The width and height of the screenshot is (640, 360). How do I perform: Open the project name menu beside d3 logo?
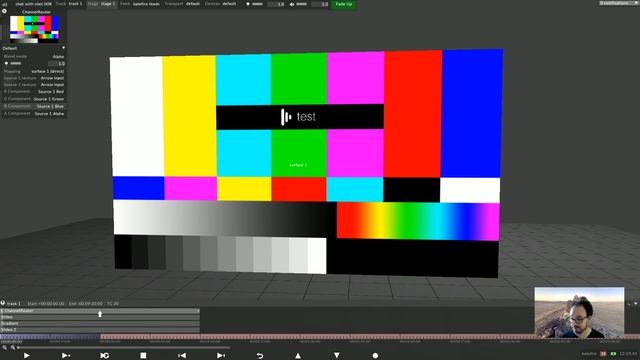coord(33,4)
